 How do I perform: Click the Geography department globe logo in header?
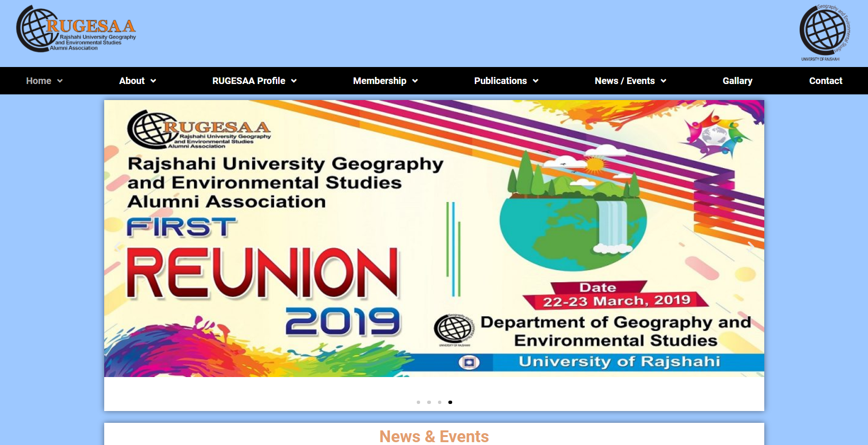[x=825, y=32]
